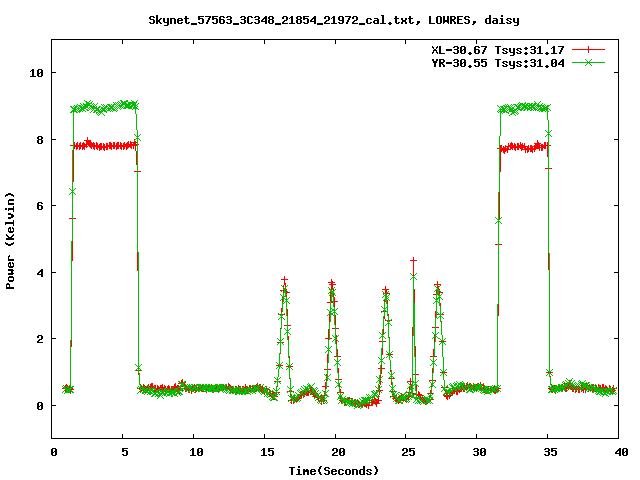Click the y-axis tick label 4
This screenshot has height=480, width=640.
[x=40, y=273]
